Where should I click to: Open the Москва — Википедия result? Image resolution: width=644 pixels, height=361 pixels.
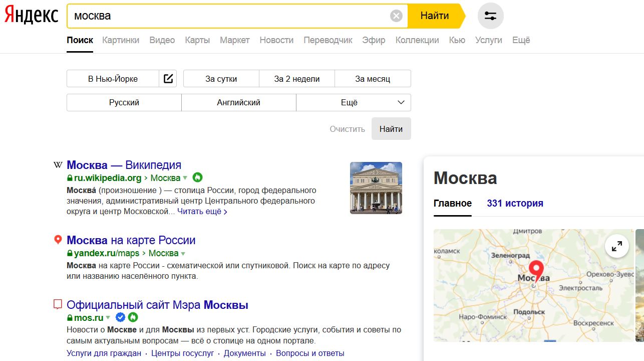click(124, 165)
